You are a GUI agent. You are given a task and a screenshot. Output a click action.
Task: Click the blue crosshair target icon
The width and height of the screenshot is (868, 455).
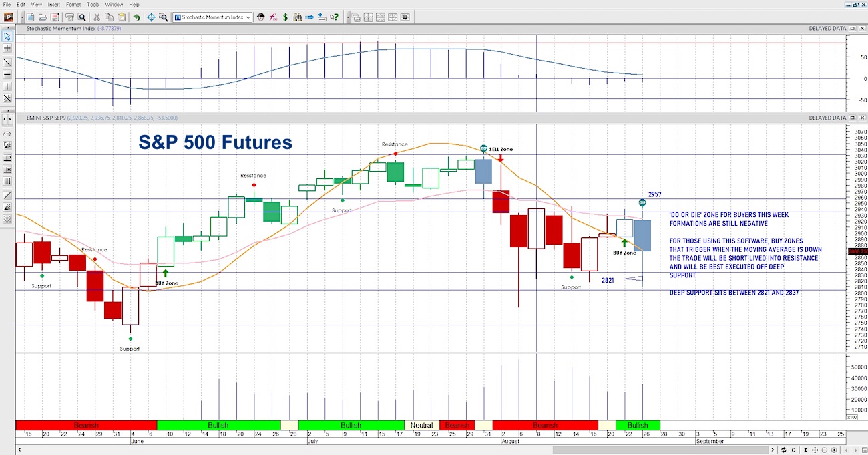coord(152,17)
